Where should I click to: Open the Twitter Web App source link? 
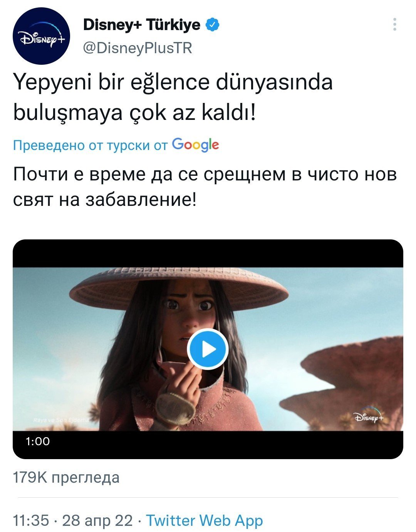205,520
